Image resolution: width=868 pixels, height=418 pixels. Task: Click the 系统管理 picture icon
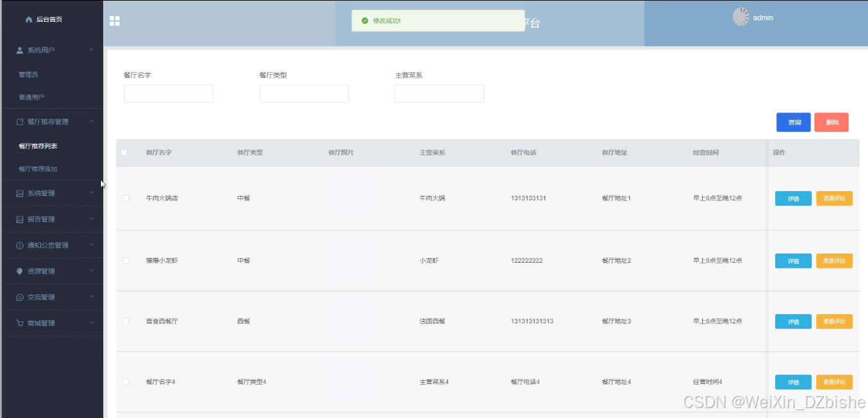tap(20, 194)
